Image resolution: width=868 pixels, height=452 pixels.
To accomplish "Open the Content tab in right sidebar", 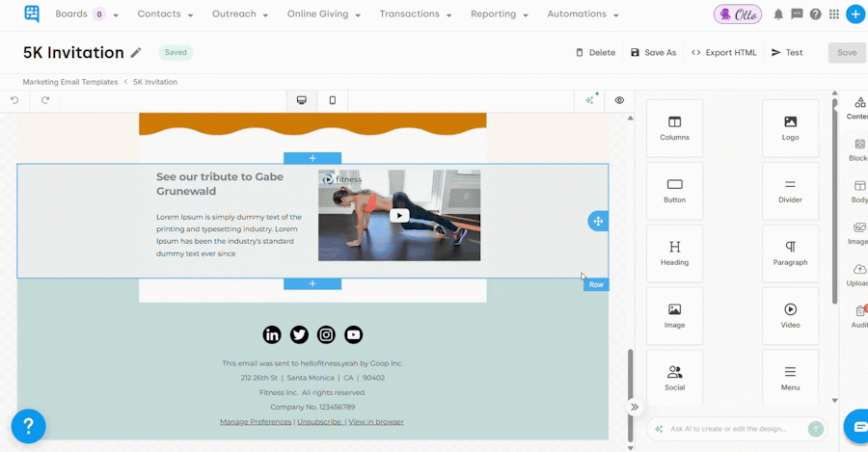I will [x=857, y=109].
